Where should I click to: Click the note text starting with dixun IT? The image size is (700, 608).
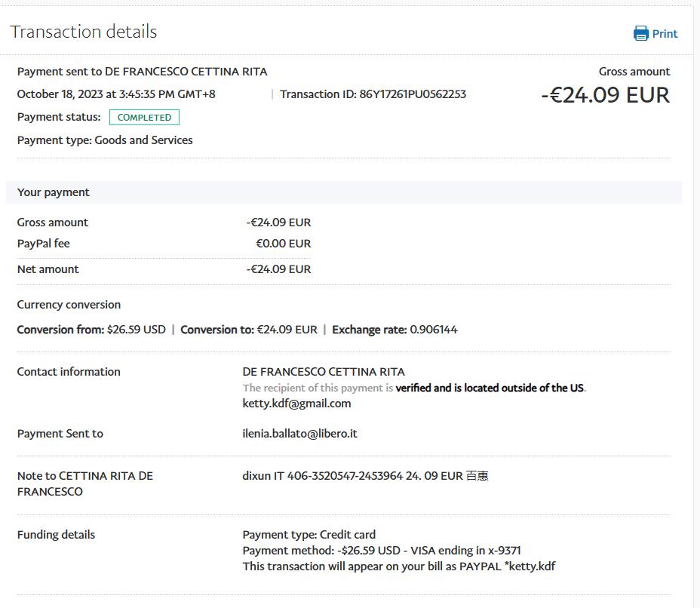365,476
